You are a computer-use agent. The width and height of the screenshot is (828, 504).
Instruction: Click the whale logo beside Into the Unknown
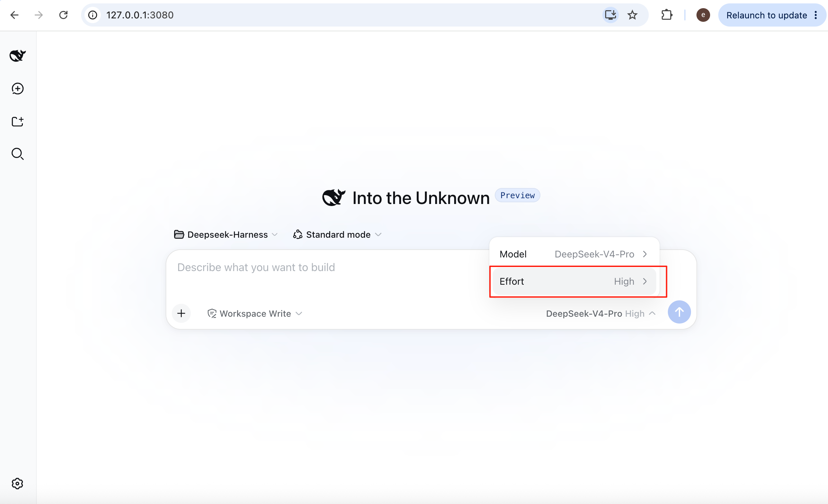pos(334,198)
